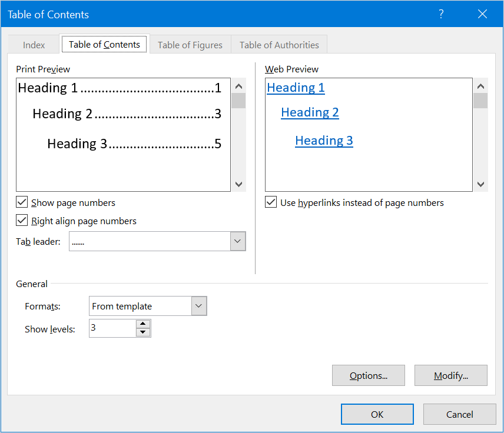Screen dimensions: 504x433
Task: Disable Use hyperlinks instead of page numbers
Action: pos(271,202)
